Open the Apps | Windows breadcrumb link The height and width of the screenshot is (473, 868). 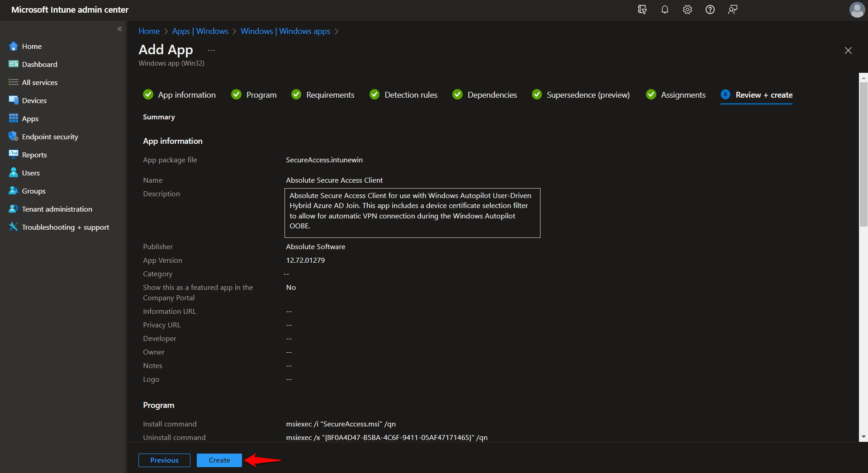[200, 31]
